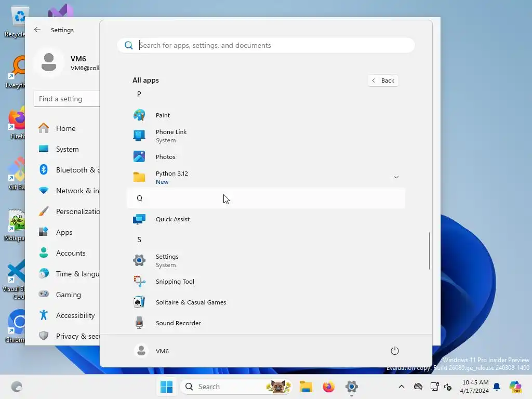Expand the Python 3.12 folder chevron

pyautogui.click(x=396, y=177)
